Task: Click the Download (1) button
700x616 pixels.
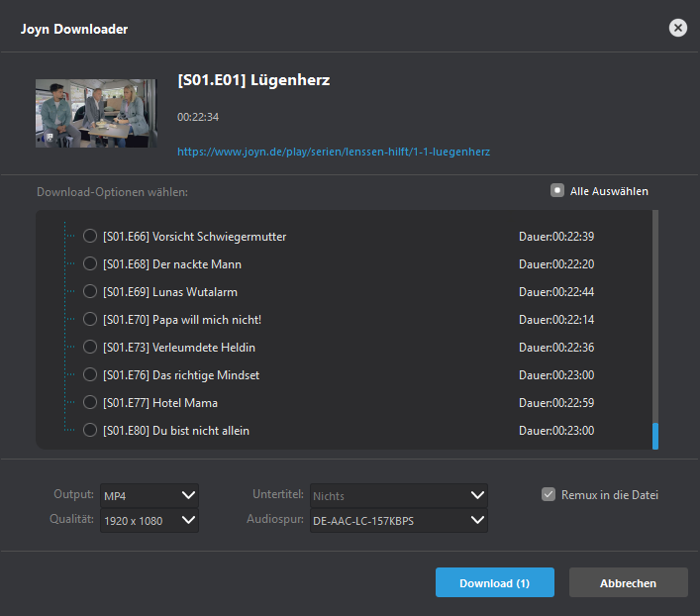Action: coord(494,583)
